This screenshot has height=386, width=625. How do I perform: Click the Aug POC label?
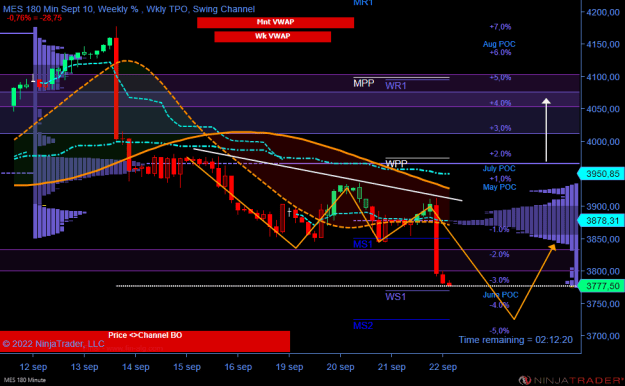click(x=499, y=44)
